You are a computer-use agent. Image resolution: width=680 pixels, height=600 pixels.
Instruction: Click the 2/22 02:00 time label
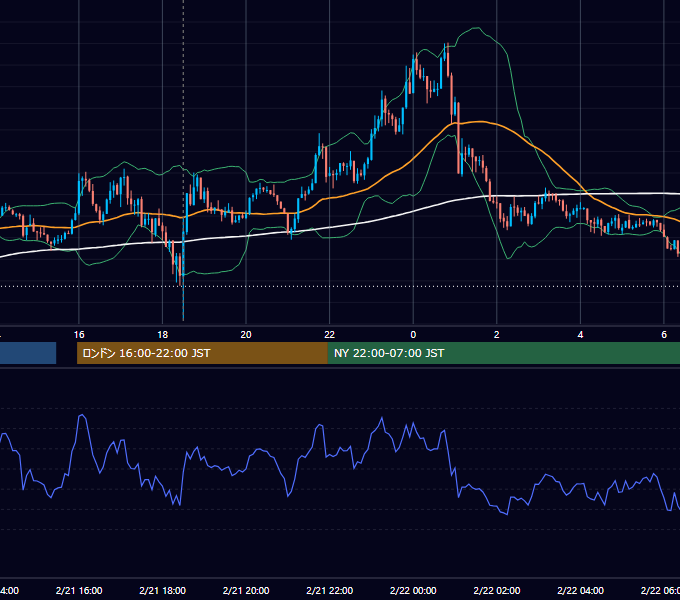497,590
